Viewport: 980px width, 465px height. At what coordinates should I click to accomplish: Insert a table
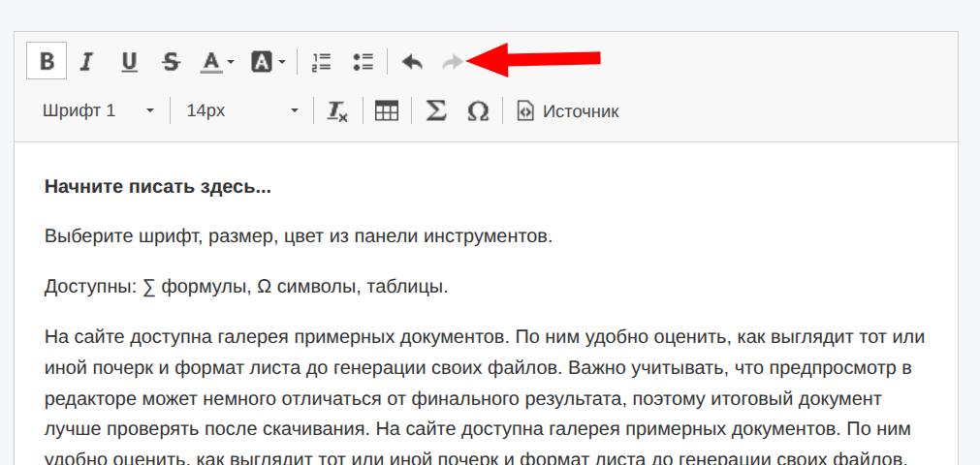(x=386, y=110)
